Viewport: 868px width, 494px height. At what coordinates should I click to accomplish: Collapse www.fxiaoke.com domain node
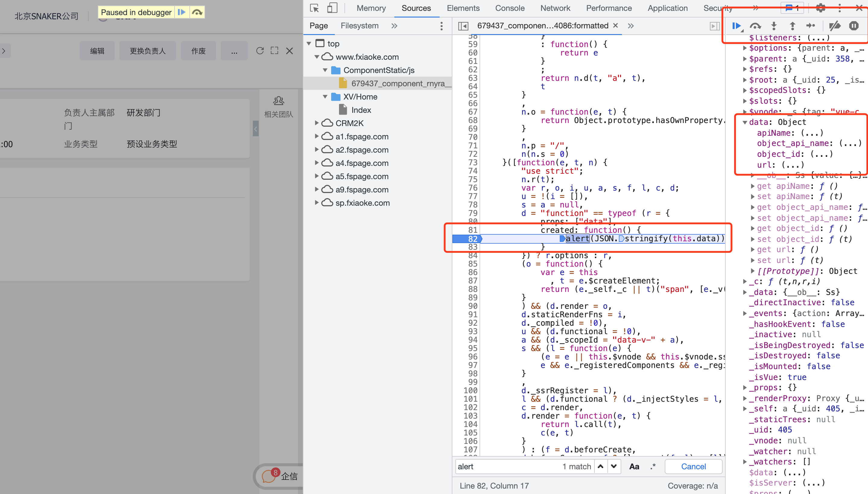(317, 57)
